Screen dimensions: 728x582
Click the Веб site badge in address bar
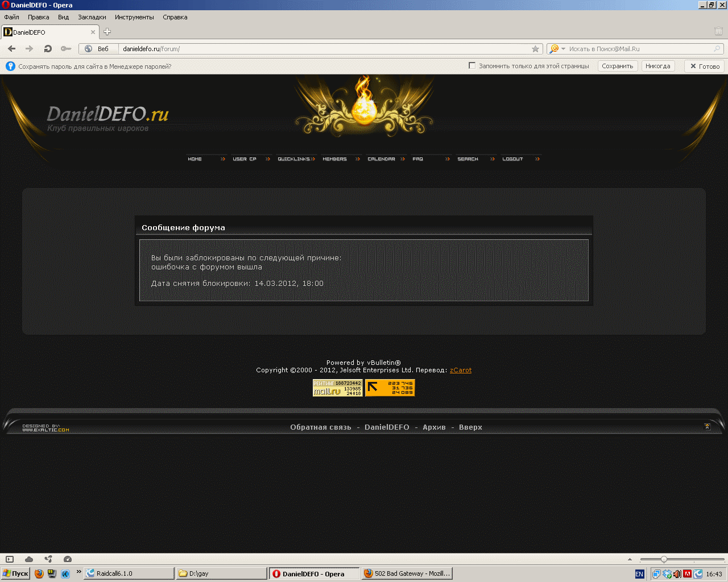(x=98, y=49)
